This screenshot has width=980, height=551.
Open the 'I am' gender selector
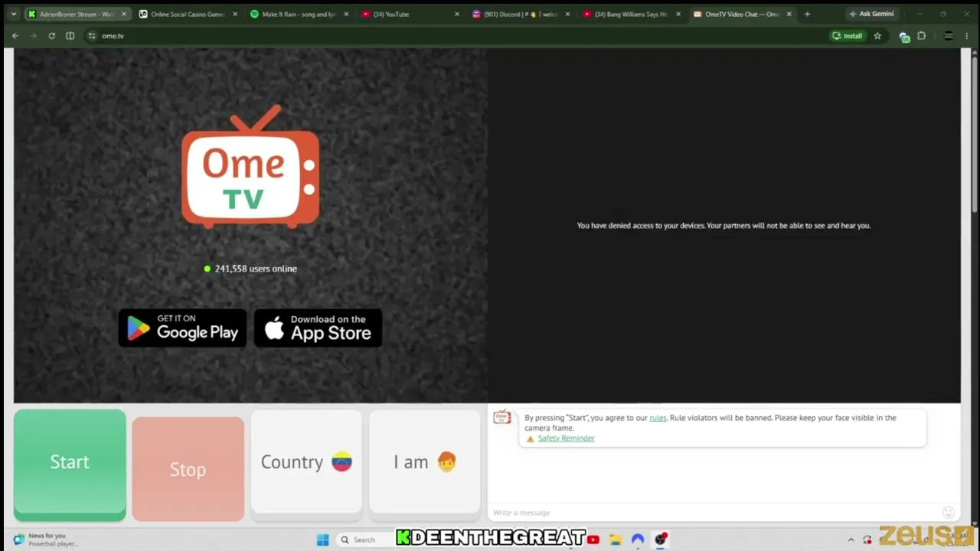425,462
